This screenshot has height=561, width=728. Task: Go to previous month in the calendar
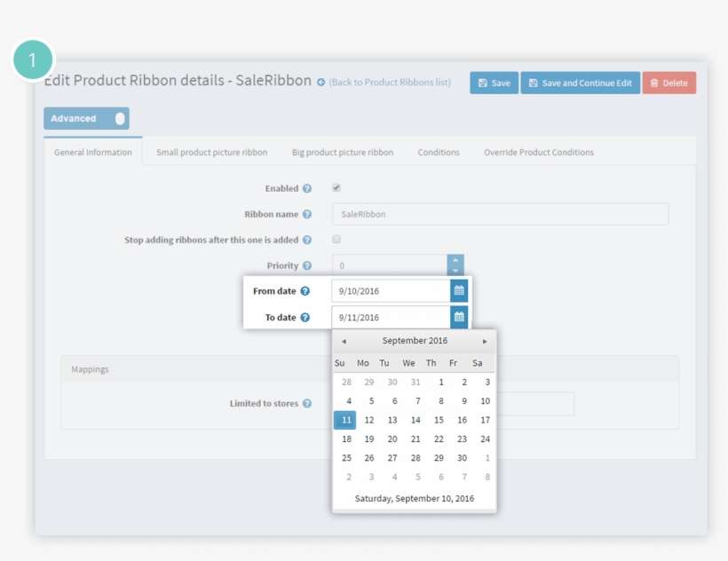[344, 340]
